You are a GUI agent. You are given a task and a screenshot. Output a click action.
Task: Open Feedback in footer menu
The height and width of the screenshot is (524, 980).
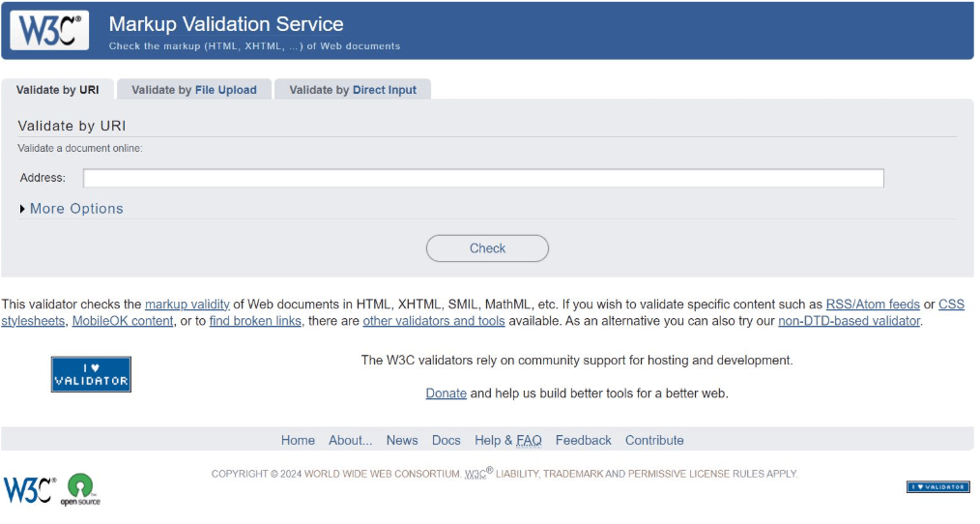click(583, 440)
